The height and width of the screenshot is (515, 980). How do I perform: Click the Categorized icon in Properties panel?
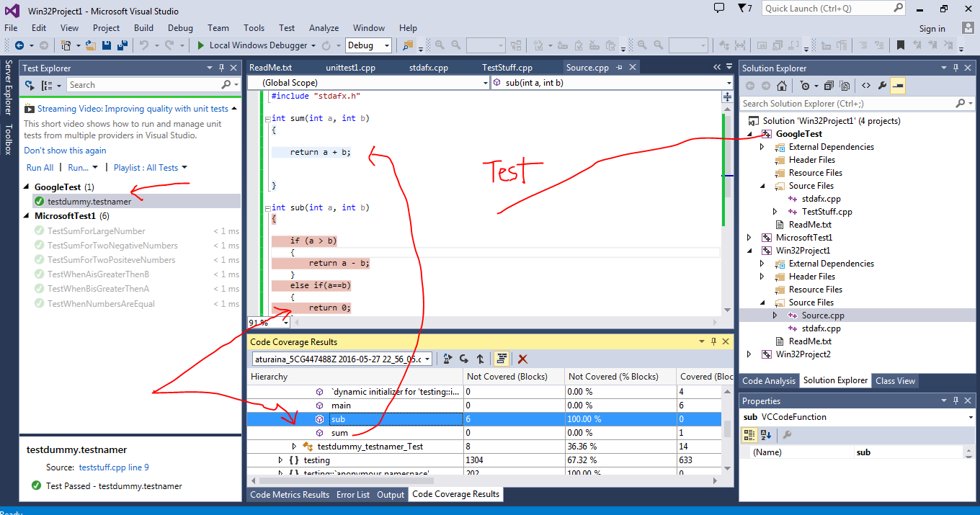[749, 435]
